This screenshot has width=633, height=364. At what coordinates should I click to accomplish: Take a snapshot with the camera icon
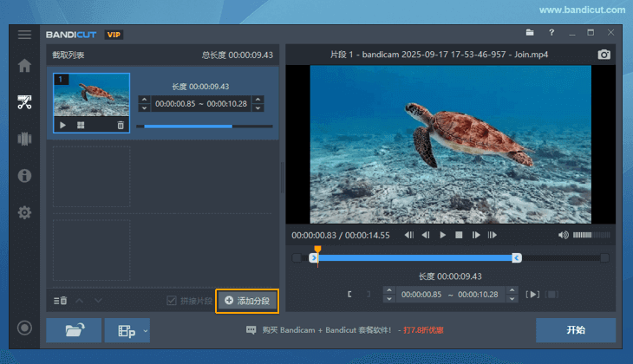click(x=604, y=55)
